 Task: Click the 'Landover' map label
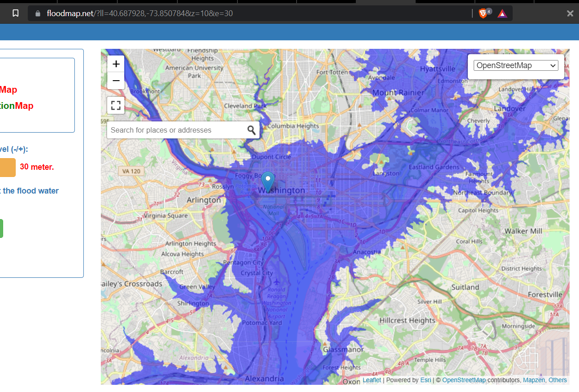pos(510,109)
